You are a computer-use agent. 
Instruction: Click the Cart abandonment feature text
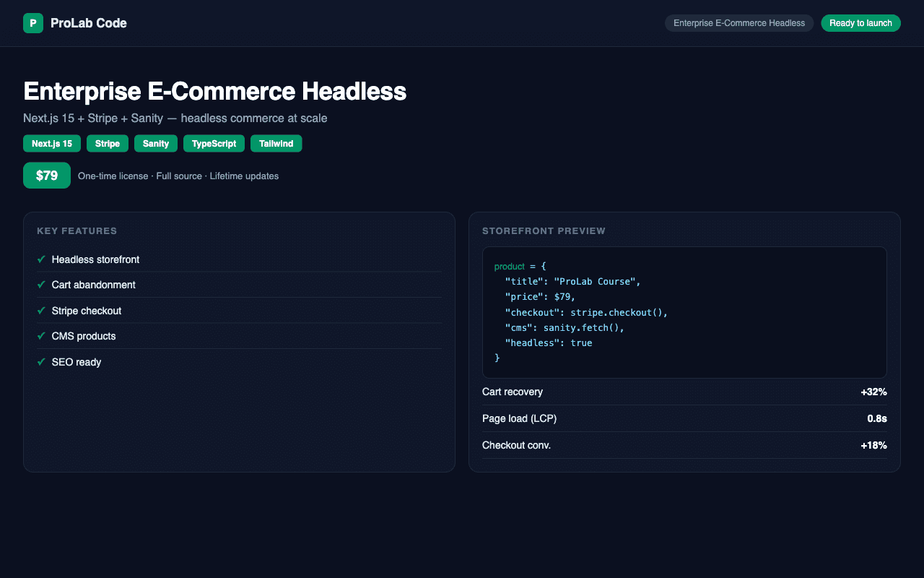coord(94,285)
